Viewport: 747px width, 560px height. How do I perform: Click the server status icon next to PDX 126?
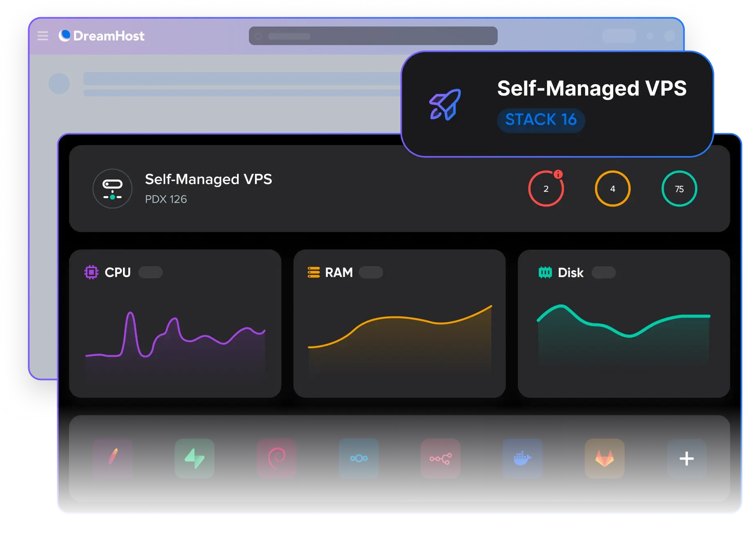pos(112,189)
